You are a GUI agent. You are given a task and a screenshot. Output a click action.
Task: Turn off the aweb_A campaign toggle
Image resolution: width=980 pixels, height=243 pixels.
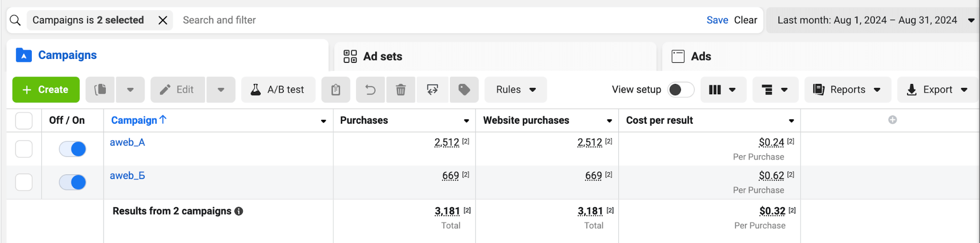[x=73, y=149]
